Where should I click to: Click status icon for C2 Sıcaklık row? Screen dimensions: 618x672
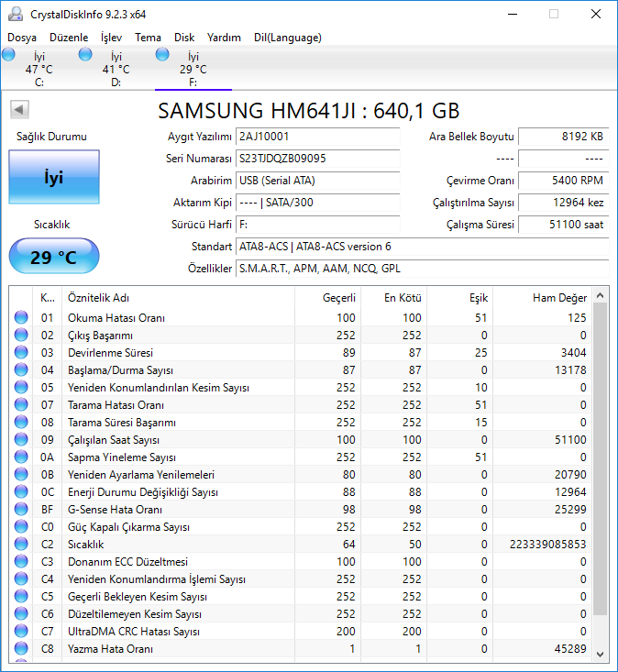tap(21, 544)
